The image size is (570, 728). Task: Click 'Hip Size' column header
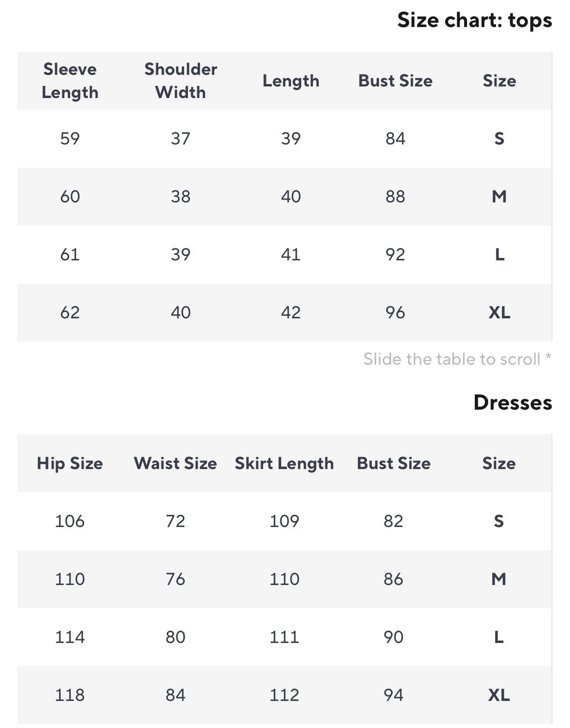[x=70, y=463]
